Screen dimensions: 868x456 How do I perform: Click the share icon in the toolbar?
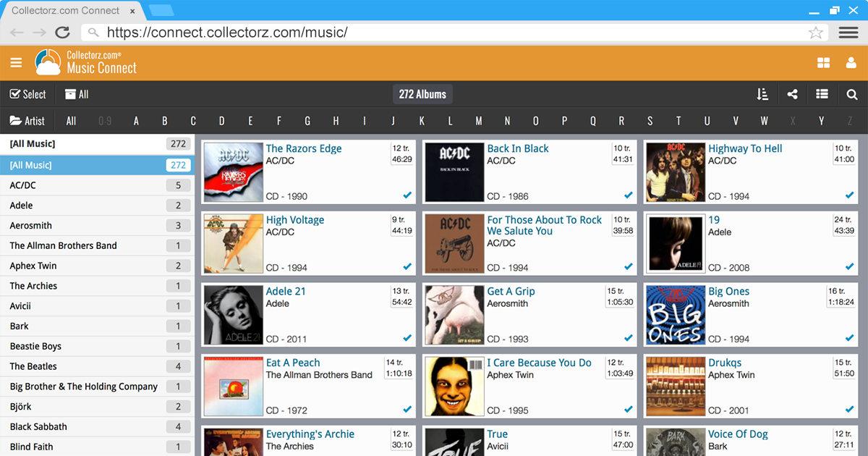point(791,94)
